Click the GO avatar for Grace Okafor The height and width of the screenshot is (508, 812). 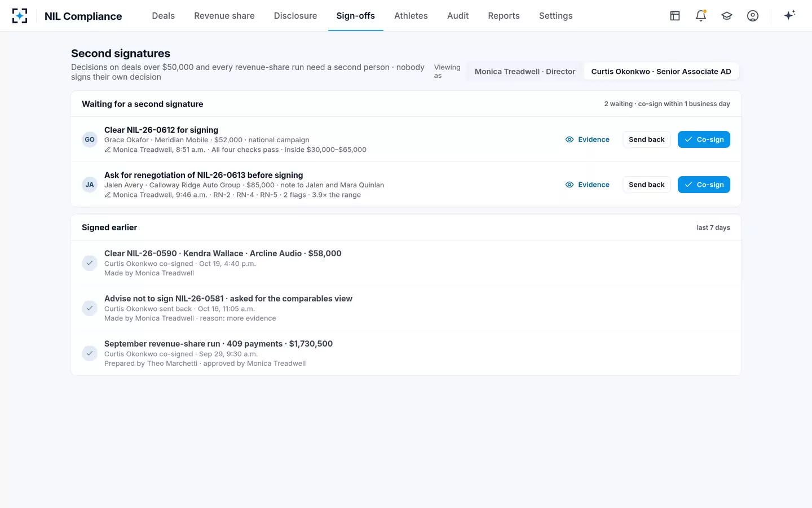(90, 139)
